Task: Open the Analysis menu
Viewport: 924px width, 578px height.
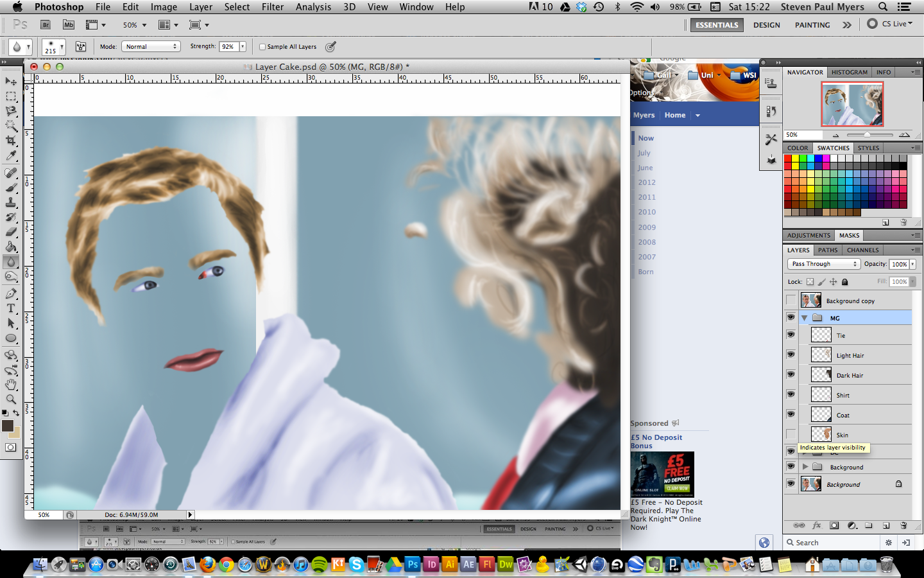Action: click(x=313, y=6)
